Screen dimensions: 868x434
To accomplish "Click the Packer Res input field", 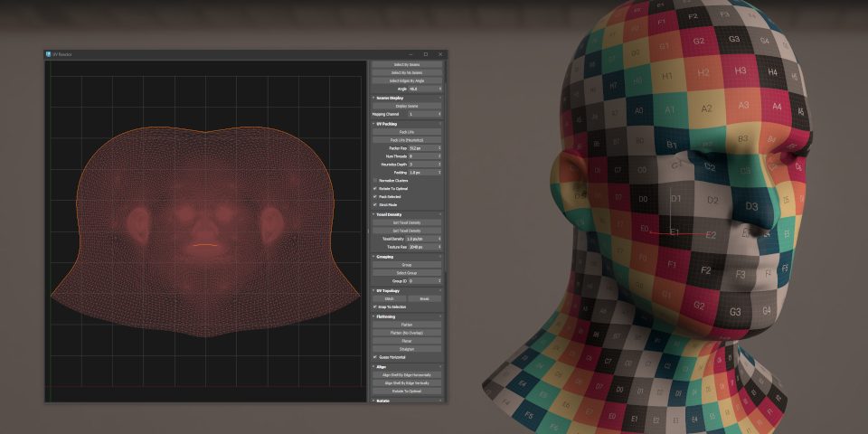I will [420, 147].
